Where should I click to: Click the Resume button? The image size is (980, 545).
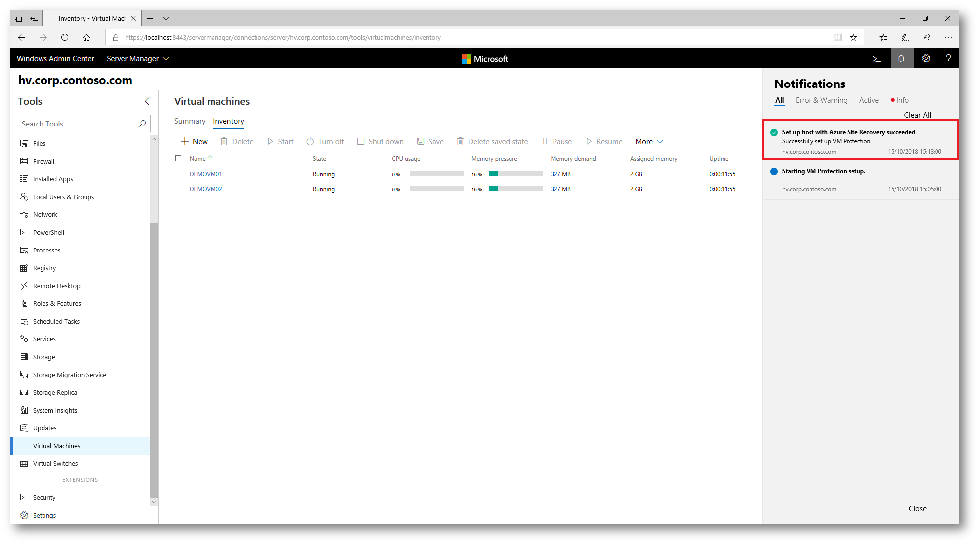tap(604, 142)
